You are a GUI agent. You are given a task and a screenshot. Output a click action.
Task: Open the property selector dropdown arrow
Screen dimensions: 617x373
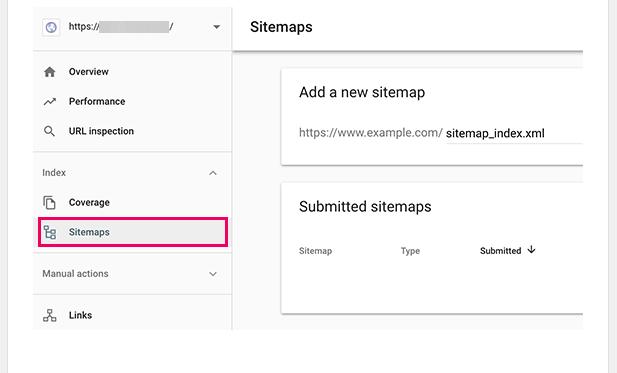(216, 27)
